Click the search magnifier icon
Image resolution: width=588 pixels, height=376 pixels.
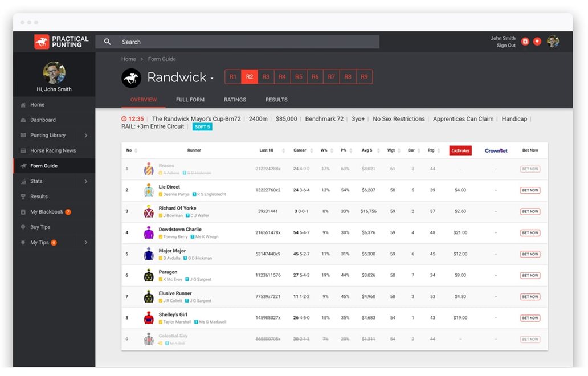coord(107,42)
